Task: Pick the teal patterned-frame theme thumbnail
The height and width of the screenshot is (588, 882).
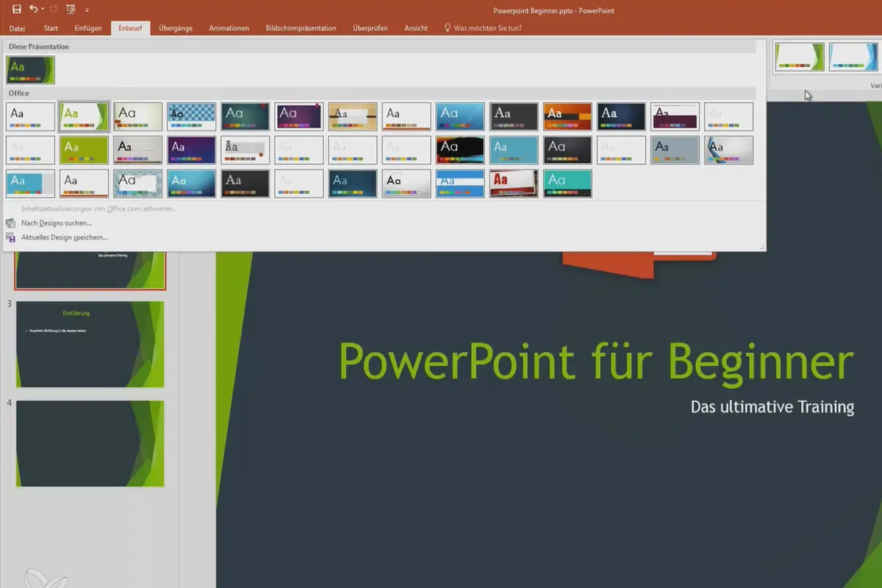Action: click(x=137, y=184)
